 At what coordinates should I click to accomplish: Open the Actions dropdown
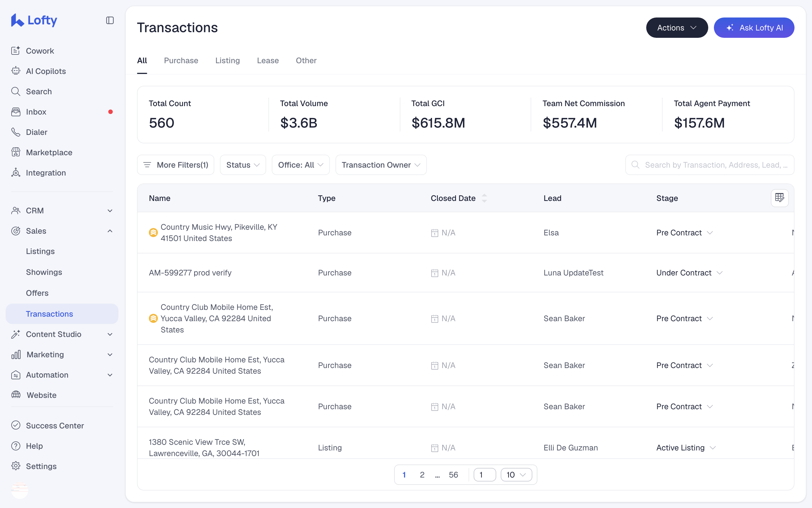tap(677, 28)
